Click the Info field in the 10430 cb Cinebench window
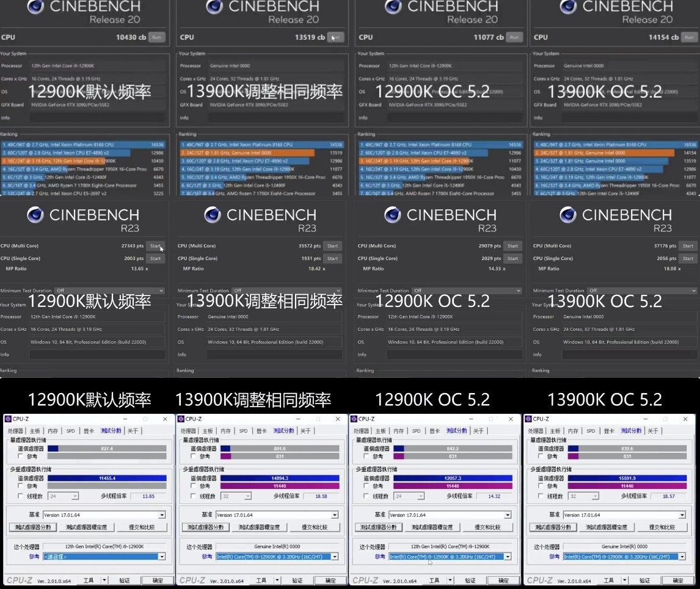This screenshot has height=589, width=700. 97,118
